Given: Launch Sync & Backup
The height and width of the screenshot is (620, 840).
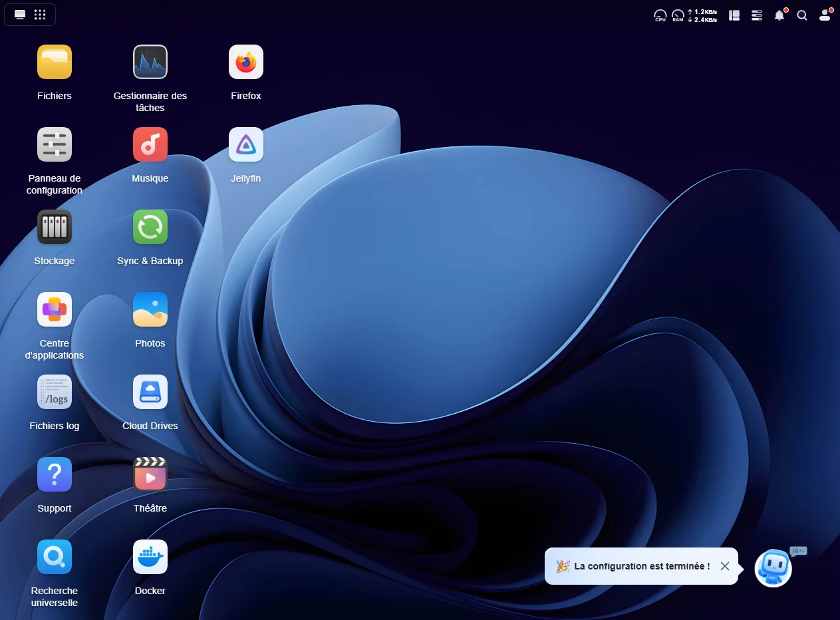Looking at the screenshot, I should tap(150, 228).
